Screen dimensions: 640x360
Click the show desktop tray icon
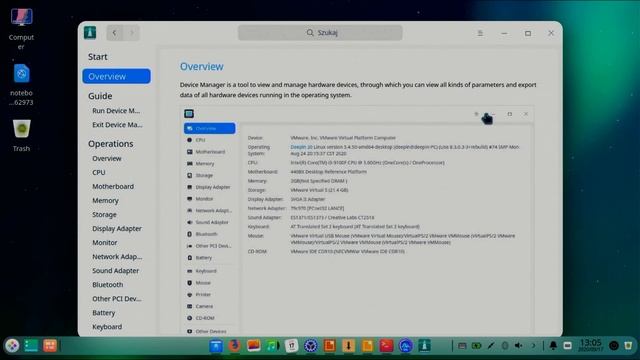click(567, 346)
